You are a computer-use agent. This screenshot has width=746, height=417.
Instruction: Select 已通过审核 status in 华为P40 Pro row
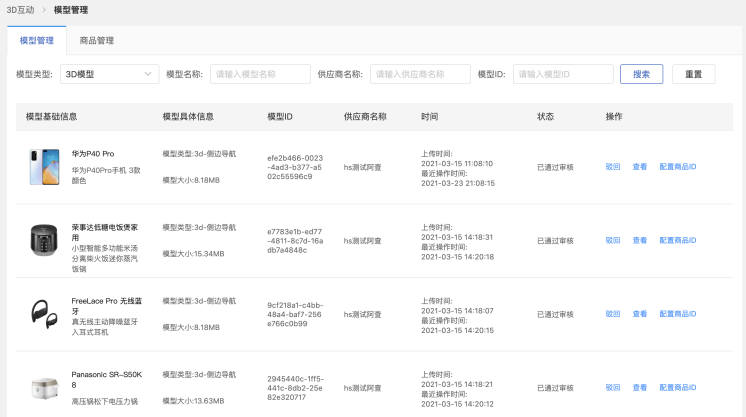click(555, 167)
